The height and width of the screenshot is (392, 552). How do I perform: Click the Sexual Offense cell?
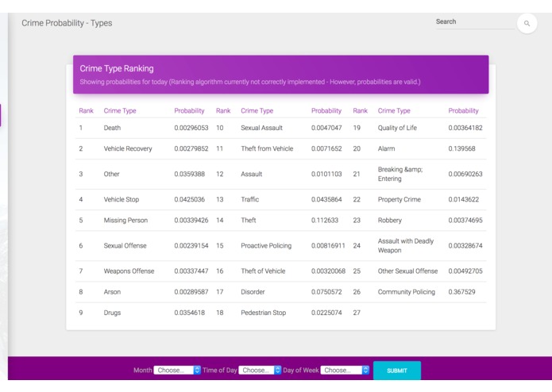pyautogui.click(x=125, y=246)
